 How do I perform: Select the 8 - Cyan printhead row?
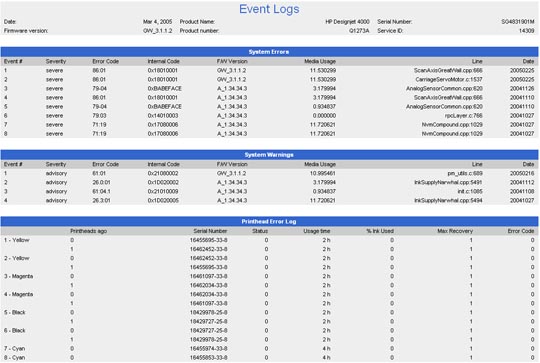coord(269,357)
